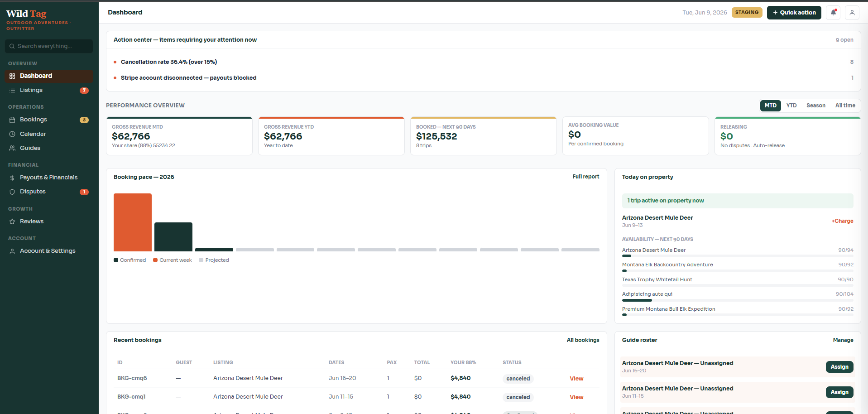Click 'Texas Trophy Whitetail Hunt' availability row
Viewport: 868px width, 414px height.
(x=738, y=282)
